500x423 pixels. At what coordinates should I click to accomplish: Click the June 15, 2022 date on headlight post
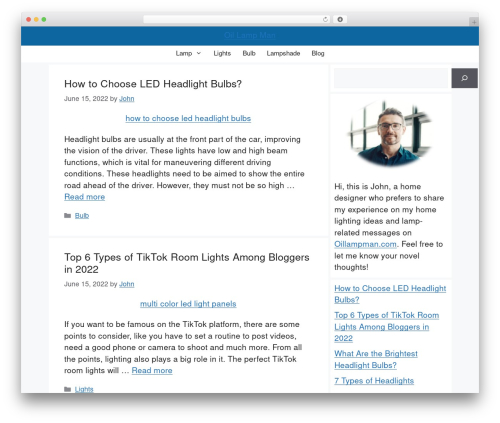pos(86,99)
